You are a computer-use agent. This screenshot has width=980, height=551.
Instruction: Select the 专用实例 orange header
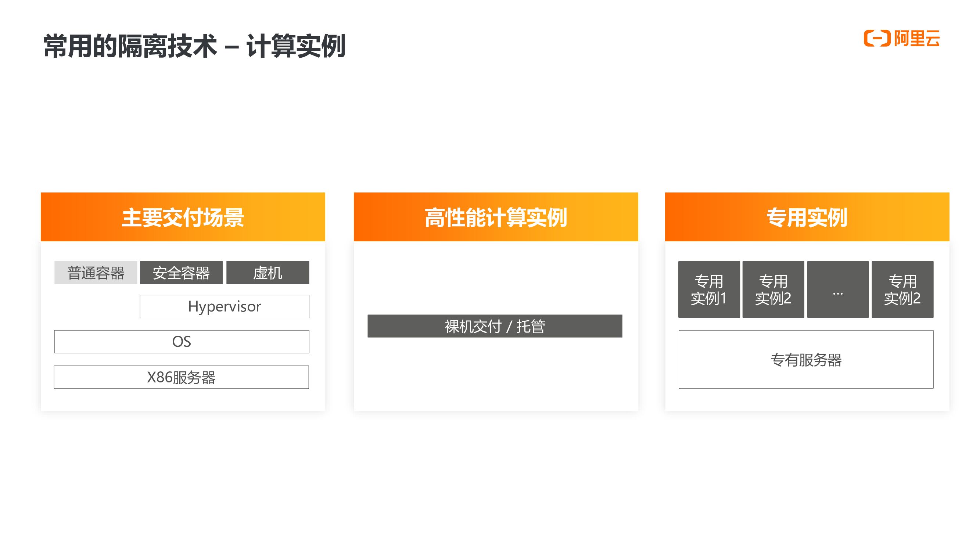[x=807, y=217]
